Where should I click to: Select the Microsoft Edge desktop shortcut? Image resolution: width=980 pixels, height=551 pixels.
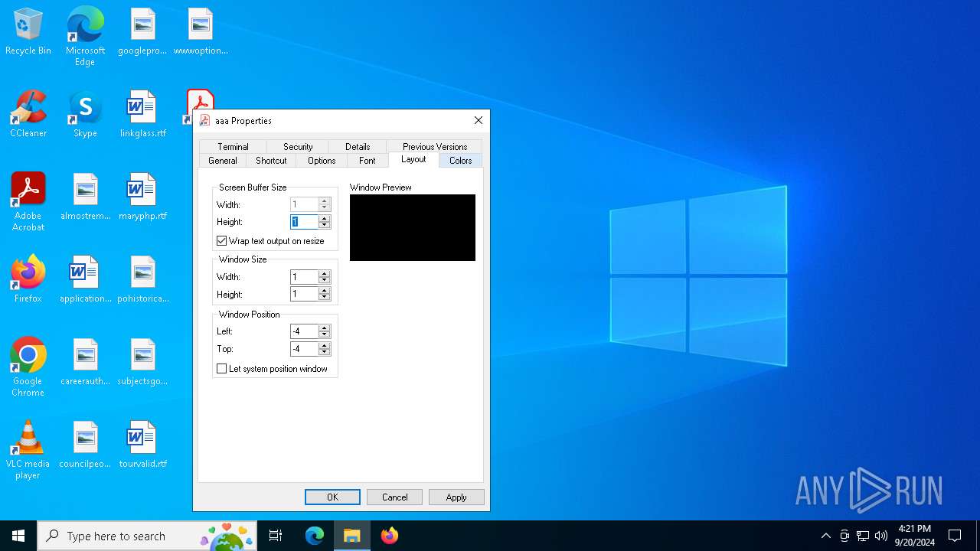point(85,36)
